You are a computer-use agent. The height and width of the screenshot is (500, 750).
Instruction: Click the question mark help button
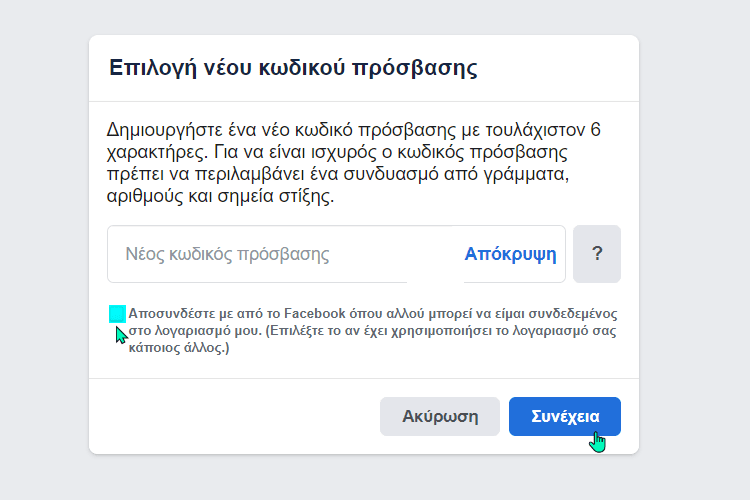click(596, 254)
